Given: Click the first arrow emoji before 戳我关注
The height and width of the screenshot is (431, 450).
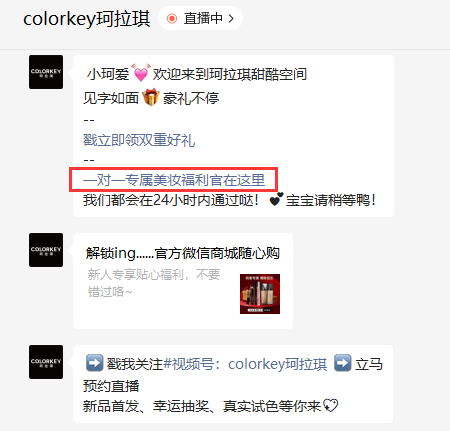Looking at the screenshot, I should pyautogui.click(x=94, y=363).
